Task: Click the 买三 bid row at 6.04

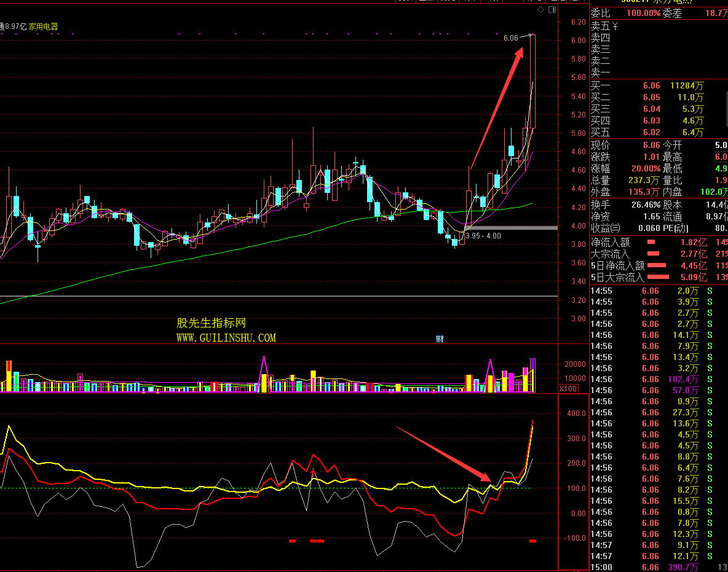Action: coord(659,109)
